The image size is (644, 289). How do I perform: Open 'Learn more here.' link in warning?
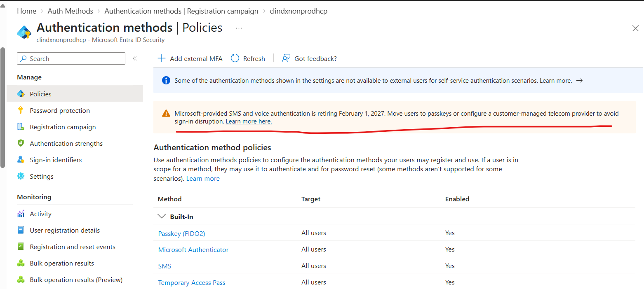[x=249, y=121]
